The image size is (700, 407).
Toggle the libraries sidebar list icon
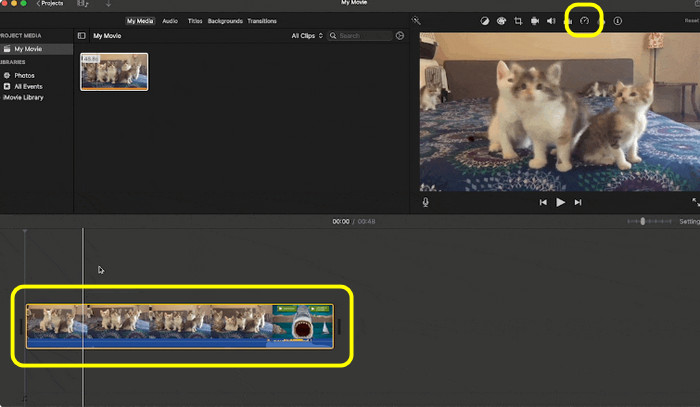tap(81, 36)
